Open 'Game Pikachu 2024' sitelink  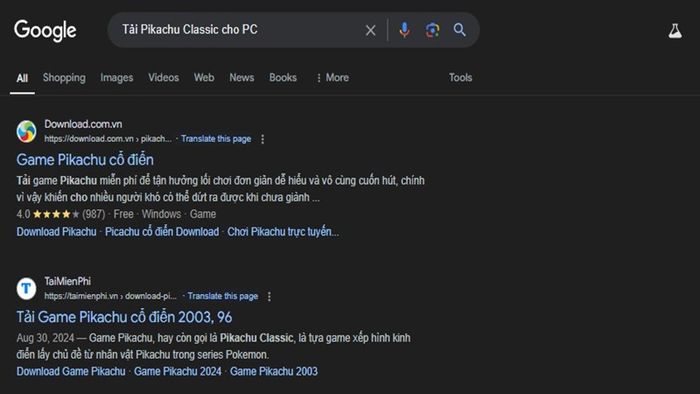pyautogui.click(x=178, y=371)
